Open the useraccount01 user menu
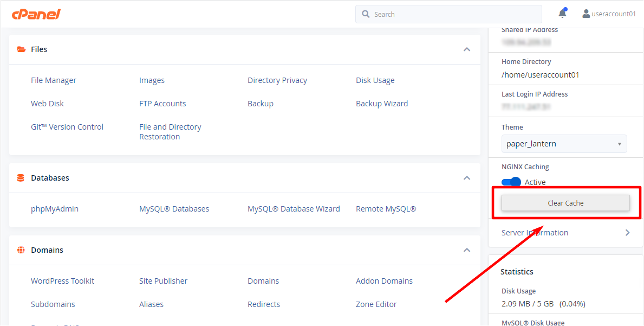The width and height of the screenshot is (644, 326). (x=614, y=14)
